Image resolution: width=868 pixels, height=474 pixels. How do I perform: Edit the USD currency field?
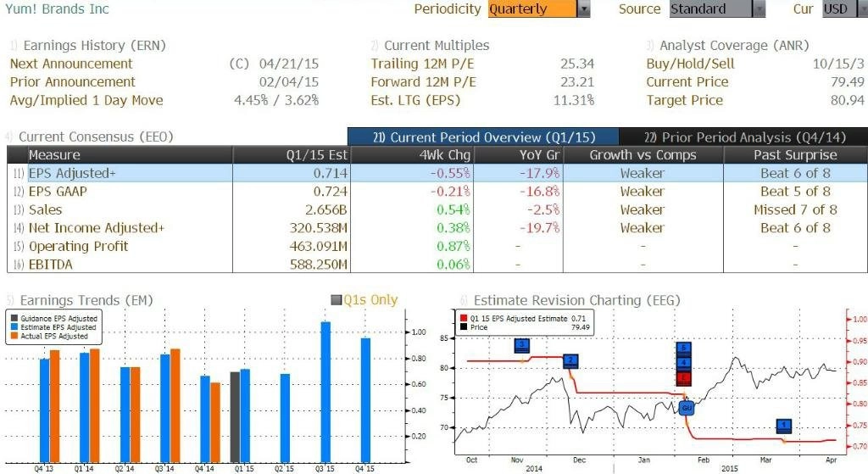coord(839,8)
